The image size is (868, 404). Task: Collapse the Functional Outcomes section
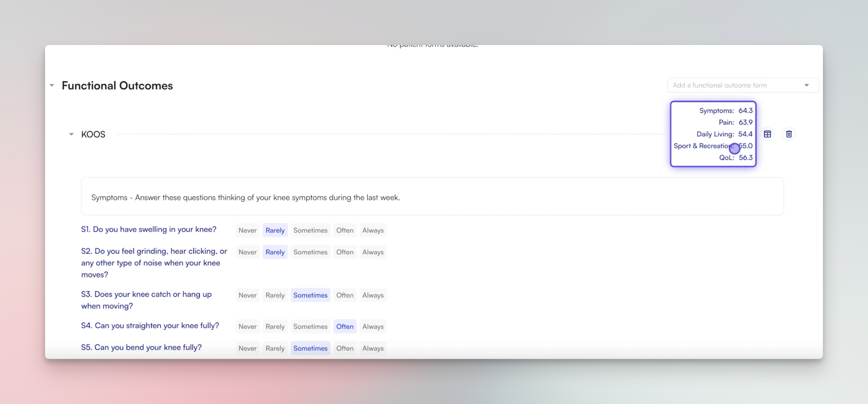point(52,86)
